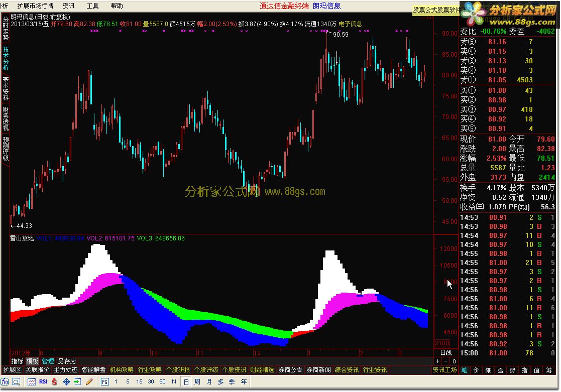Viewport: 561px width, 392px height.
Task: Open the 日线 period selector
Action: click(446, 353)
